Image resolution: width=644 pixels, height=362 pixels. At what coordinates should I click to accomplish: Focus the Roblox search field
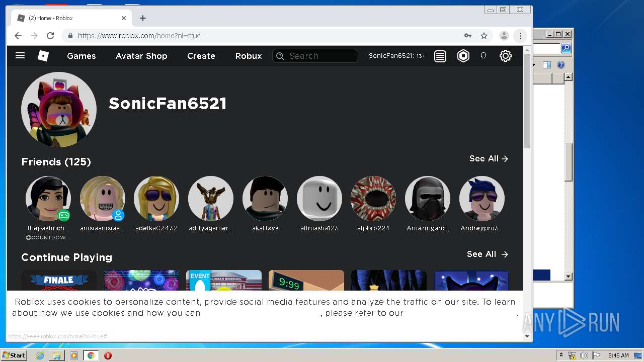[x=315, y=56]
